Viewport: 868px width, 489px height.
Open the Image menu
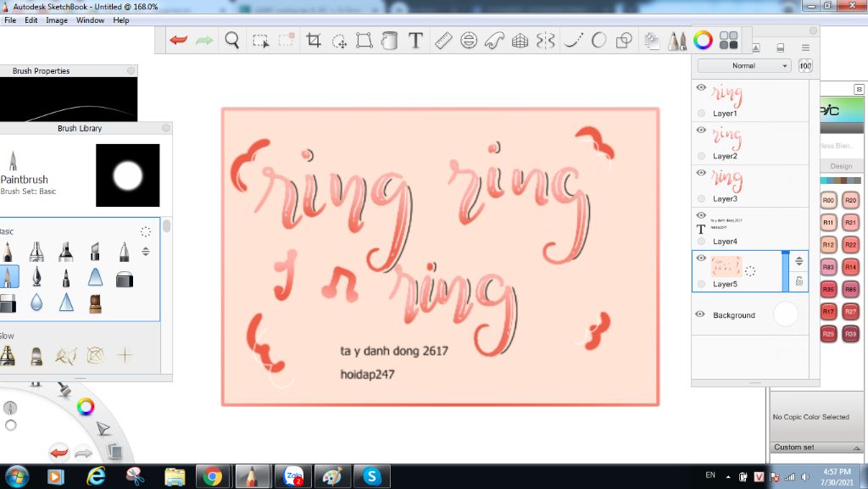point(57,19)
